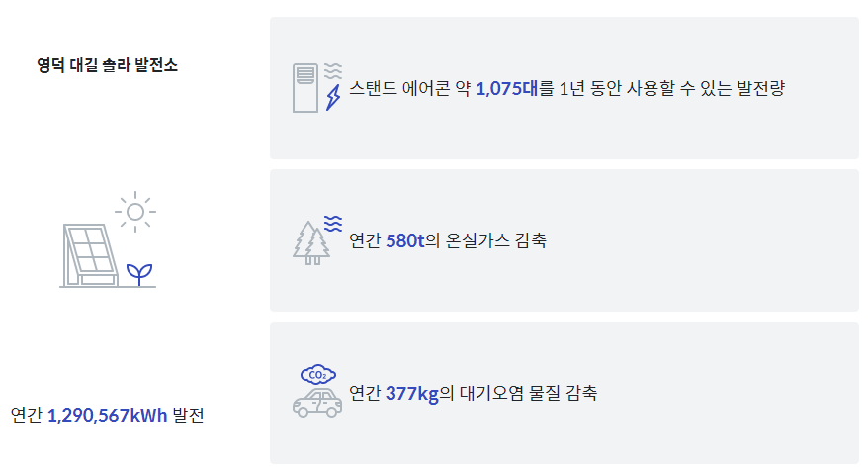Click the 377kg air pollutant figure

pyautogui.click(x=412, y=393)
